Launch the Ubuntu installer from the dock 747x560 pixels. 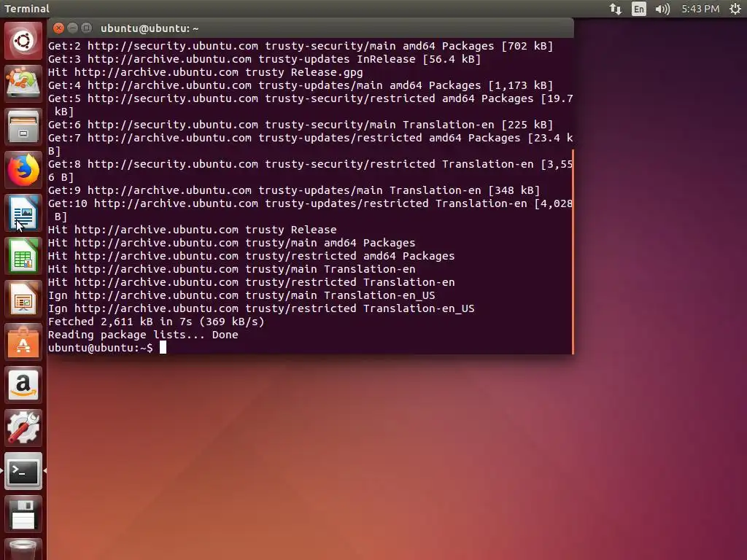click(x=23, y=83)
